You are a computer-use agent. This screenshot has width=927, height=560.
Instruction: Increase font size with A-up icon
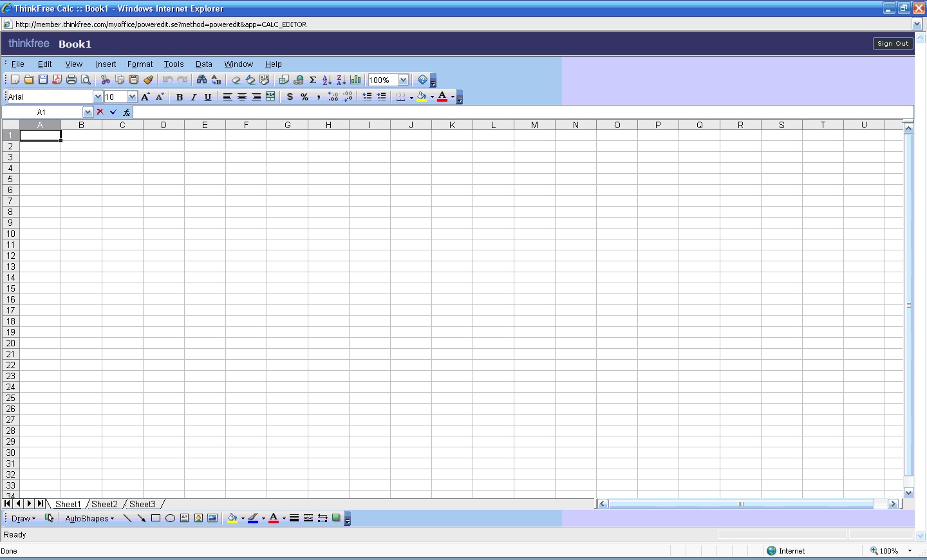145,97
